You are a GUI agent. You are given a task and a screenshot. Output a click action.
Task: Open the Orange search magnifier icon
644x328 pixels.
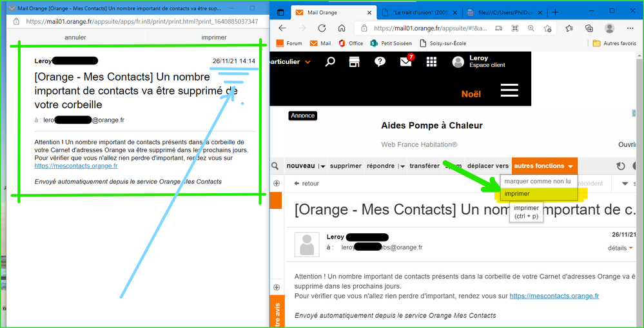330,62
